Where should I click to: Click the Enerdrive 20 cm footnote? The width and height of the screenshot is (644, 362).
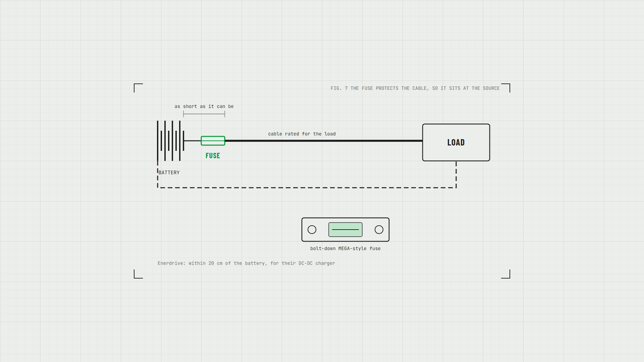coord(246,263)
